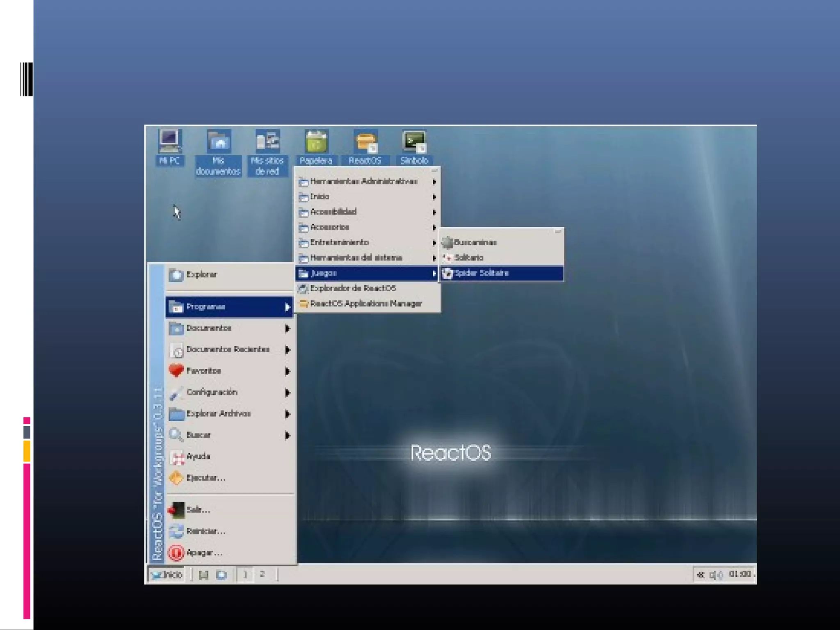The height and width of the screenshot is (630, 840).
Task: Expand the Favoritos submenu arrow
Action: pos(288,371)
